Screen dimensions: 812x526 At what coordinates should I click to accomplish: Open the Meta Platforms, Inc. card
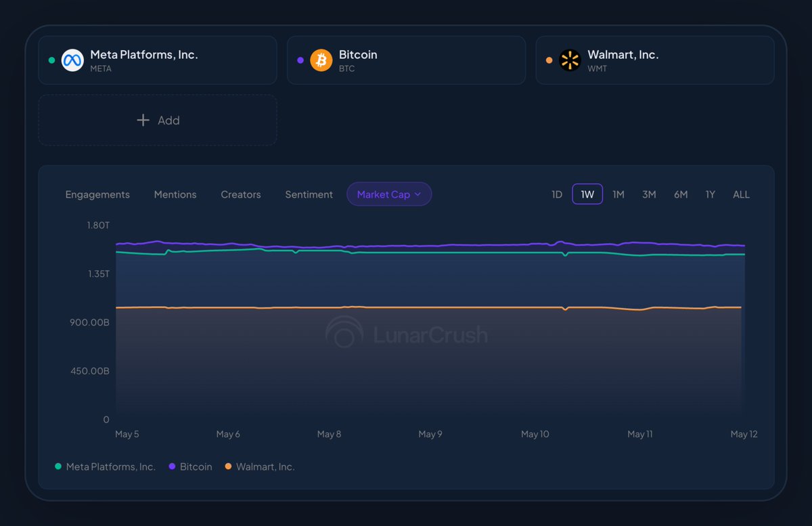click(158, 60)
